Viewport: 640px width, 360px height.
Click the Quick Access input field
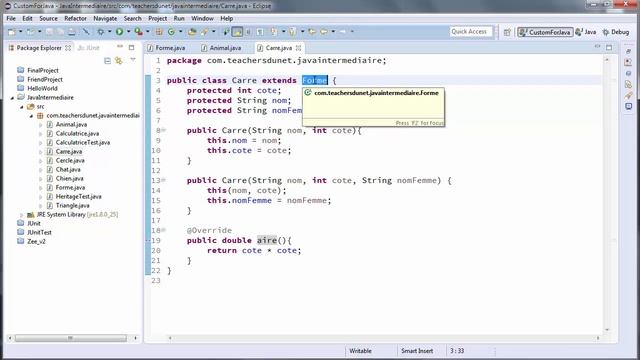click(x=471, y=31)
